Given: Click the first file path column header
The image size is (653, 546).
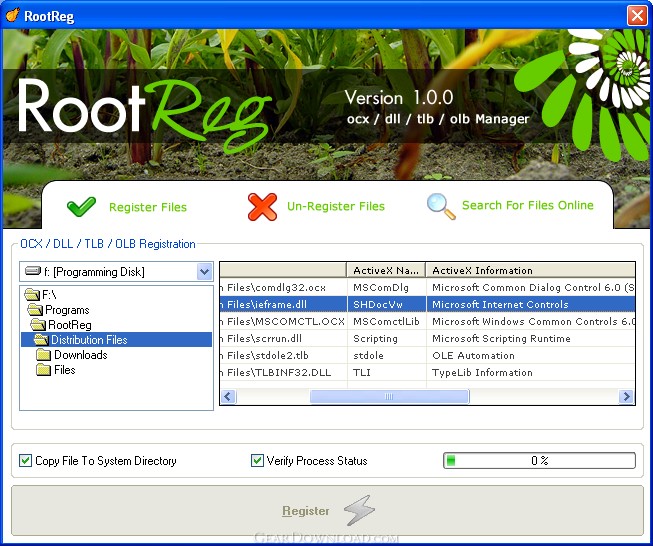Looking at the screenshot, I should click(x=283, y=270).
